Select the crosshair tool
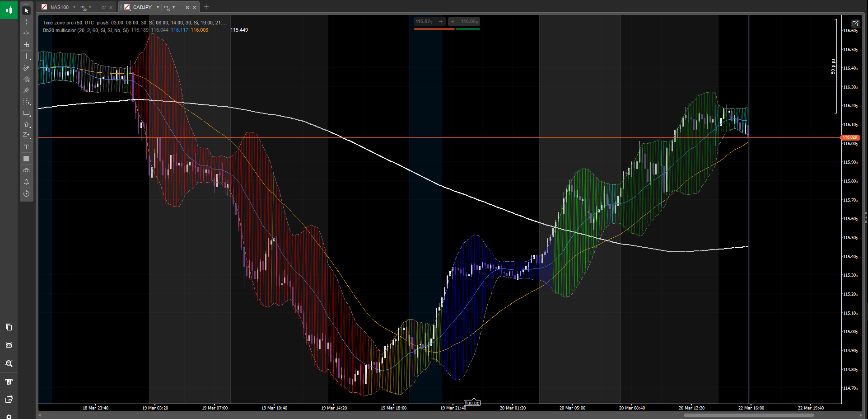 click(27, 22)
